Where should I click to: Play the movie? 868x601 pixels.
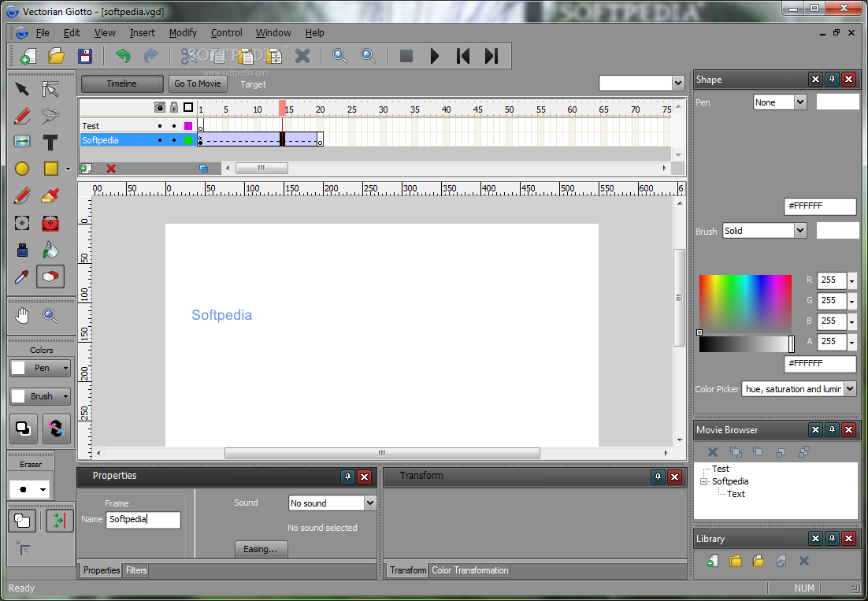(435, 56)
